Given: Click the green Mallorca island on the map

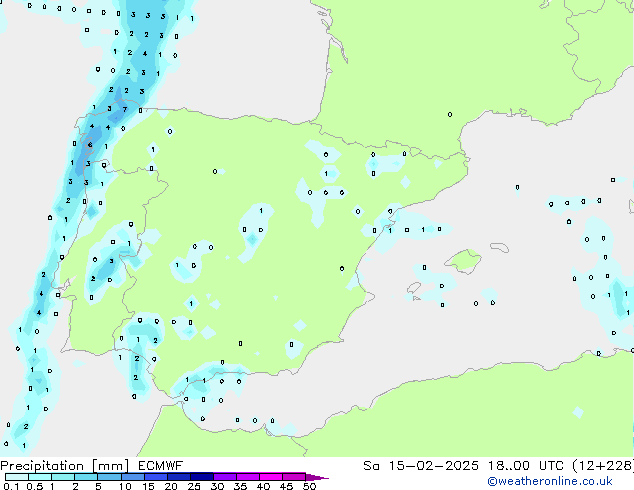Looking at the screenshot, I should pos(462,262).
